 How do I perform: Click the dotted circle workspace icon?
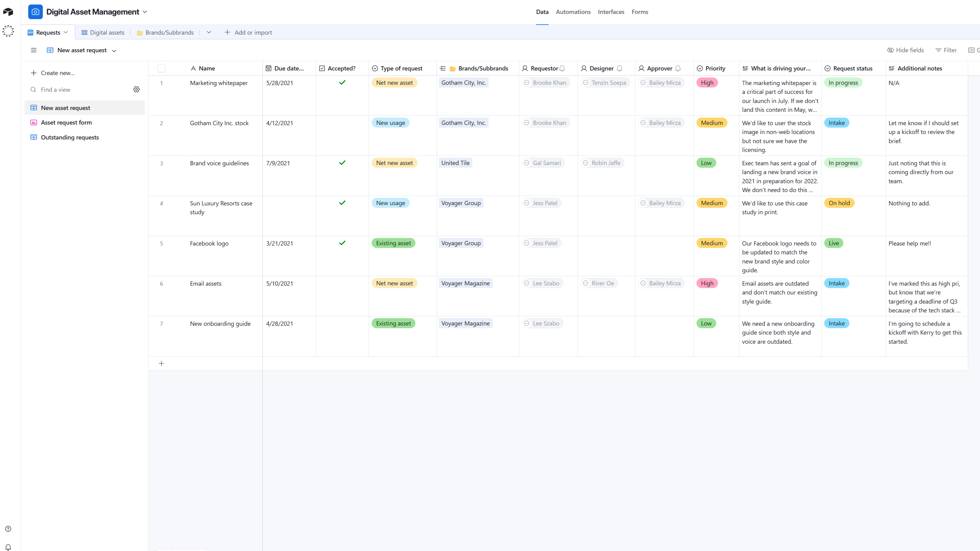[8, 31]
